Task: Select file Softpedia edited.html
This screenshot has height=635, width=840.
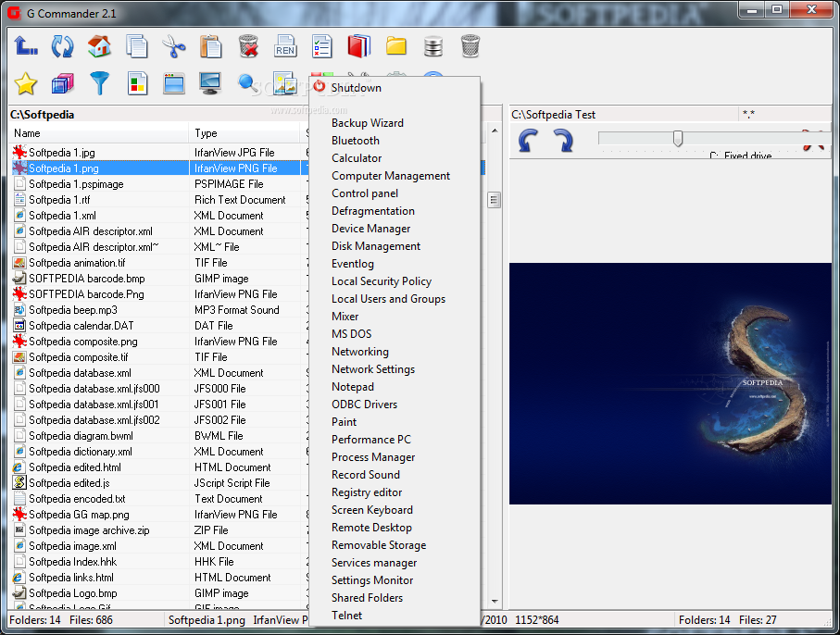Action: tap(75, 467)
